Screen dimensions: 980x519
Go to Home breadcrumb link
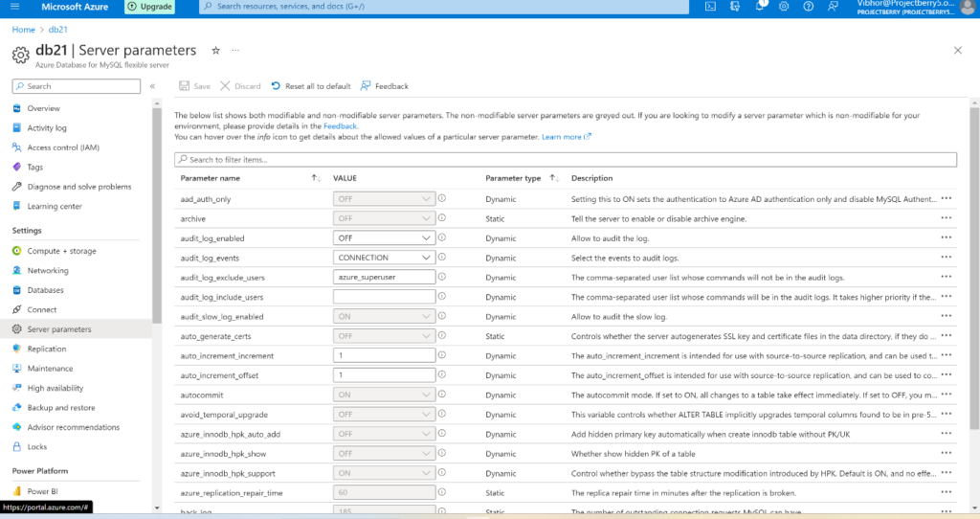tap(24, 30)
